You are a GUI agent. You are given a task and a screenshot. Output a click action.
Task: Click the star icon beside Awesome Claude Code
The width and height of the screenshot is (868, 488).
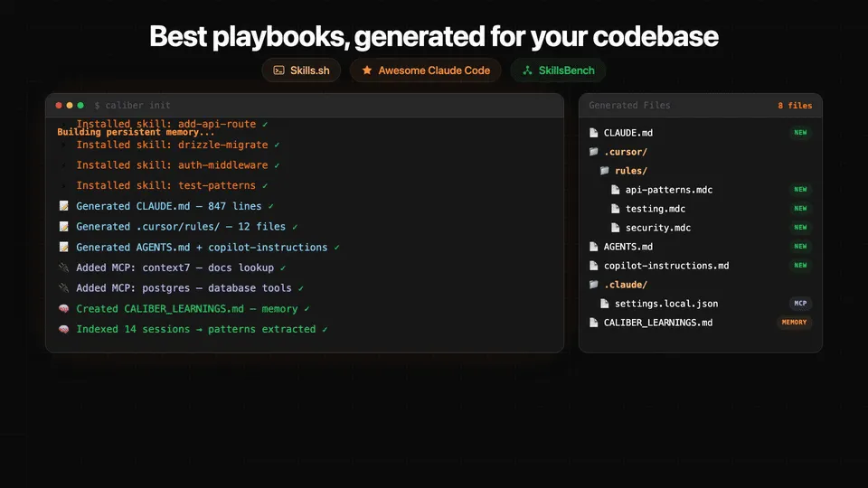pyautogui.click(x=366, y=70)
